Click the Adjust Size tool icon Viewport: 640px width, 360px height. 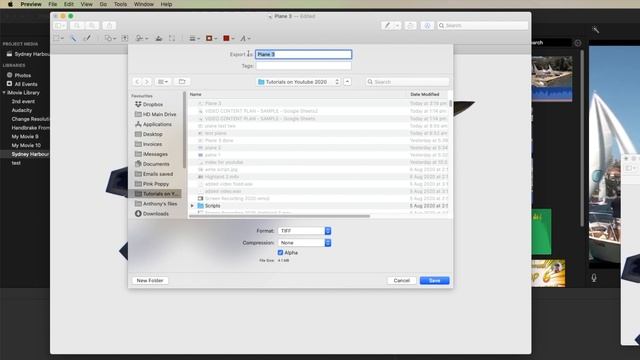tap(172, 38)
